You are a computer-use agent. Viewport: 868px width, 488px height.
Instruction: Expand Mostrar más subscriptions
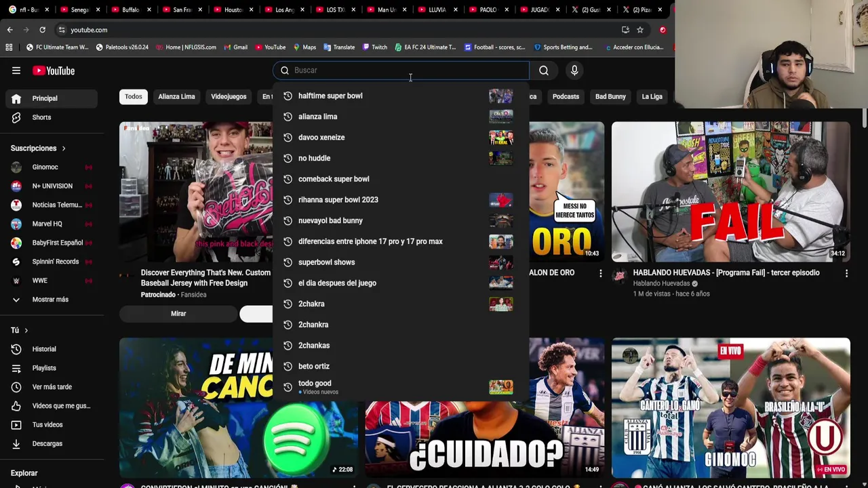(x=52, y=300)
